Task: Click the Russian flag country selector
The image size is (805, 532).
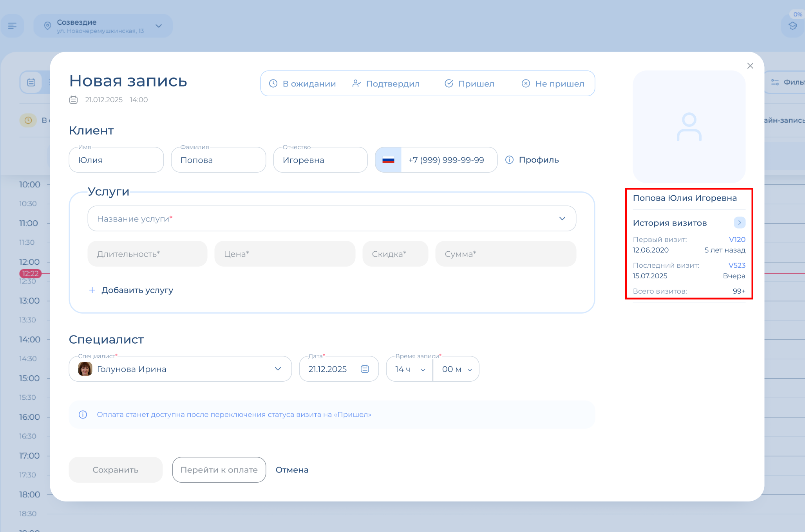Action: pos(388,160)
